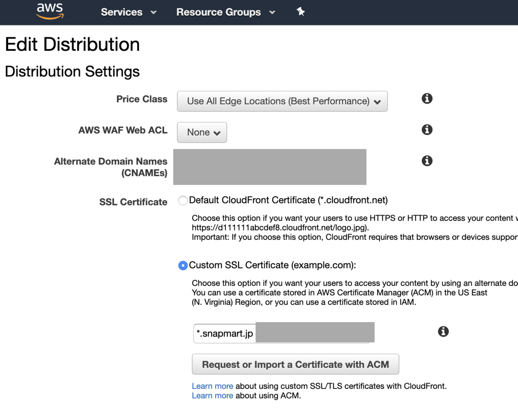Click the pin shortcut icon in navbar
518x420 pixels.
click(301, 12)
